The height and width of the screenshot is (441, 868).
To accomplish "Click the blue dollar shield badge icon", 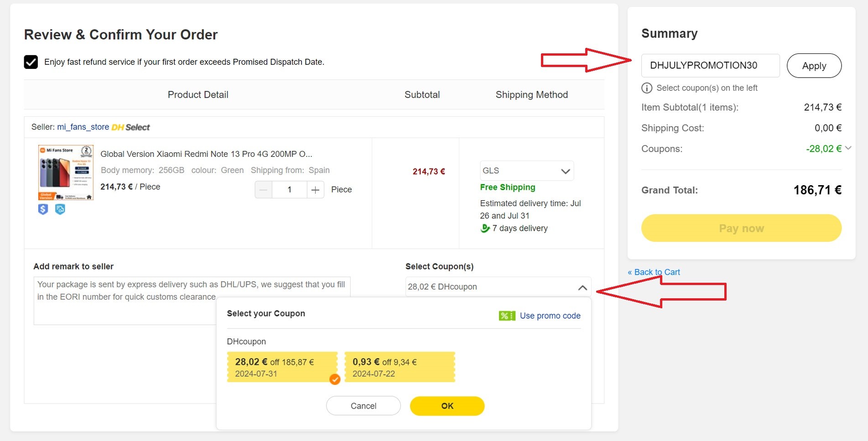I will 43,209.
